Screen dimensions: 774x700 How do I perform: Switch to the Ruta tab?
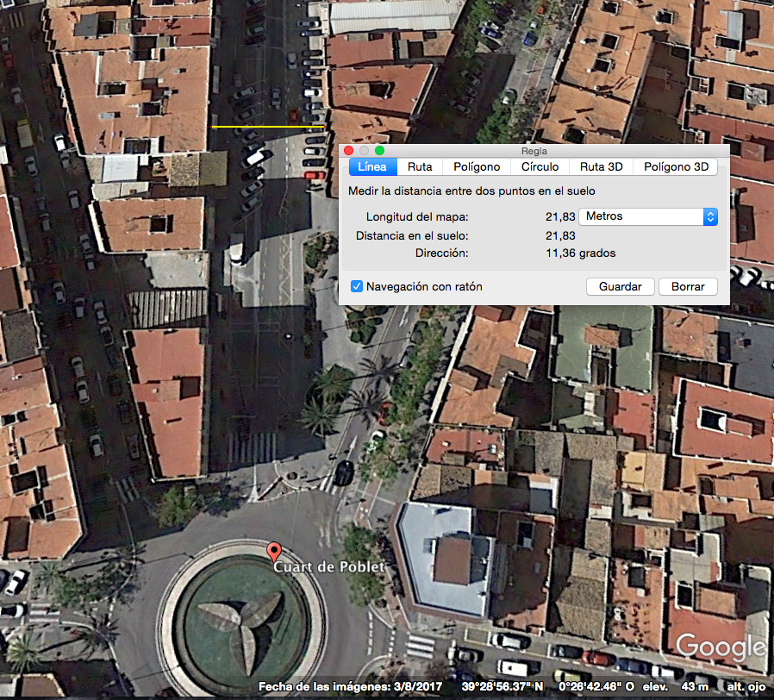click(420, 167)
